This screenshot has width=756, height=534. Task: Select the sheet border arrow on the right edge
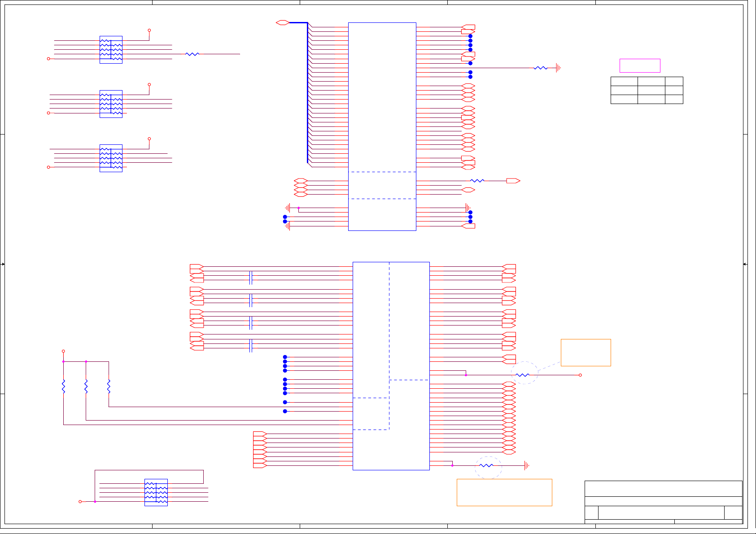[x=745, y=264]
